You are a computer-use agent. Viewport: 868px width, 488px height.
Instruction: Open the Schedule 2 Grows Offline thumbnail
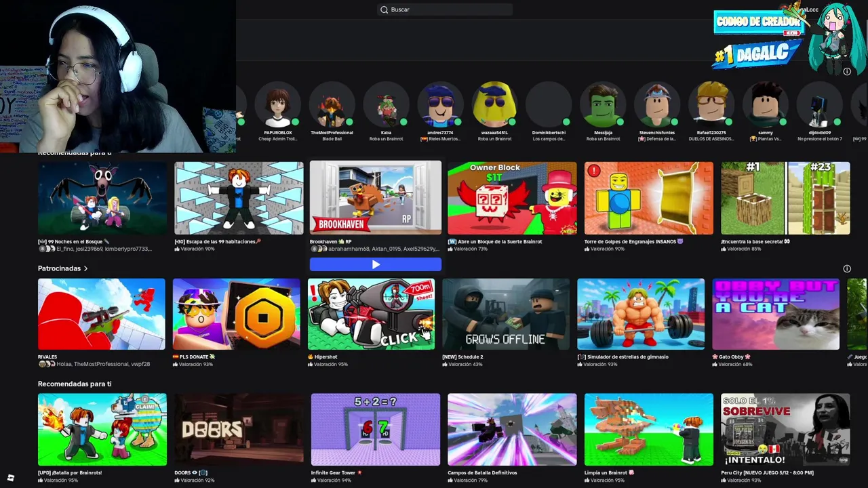(506, 314)
